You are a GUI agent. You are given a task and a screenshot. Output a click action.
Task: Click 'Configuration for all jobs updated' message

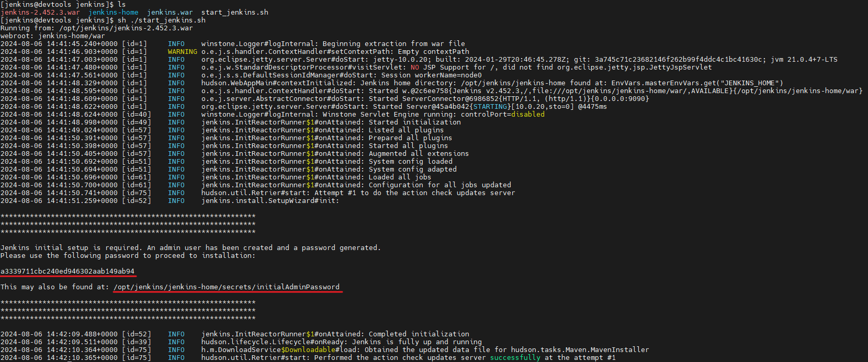(x=440, y=185)
